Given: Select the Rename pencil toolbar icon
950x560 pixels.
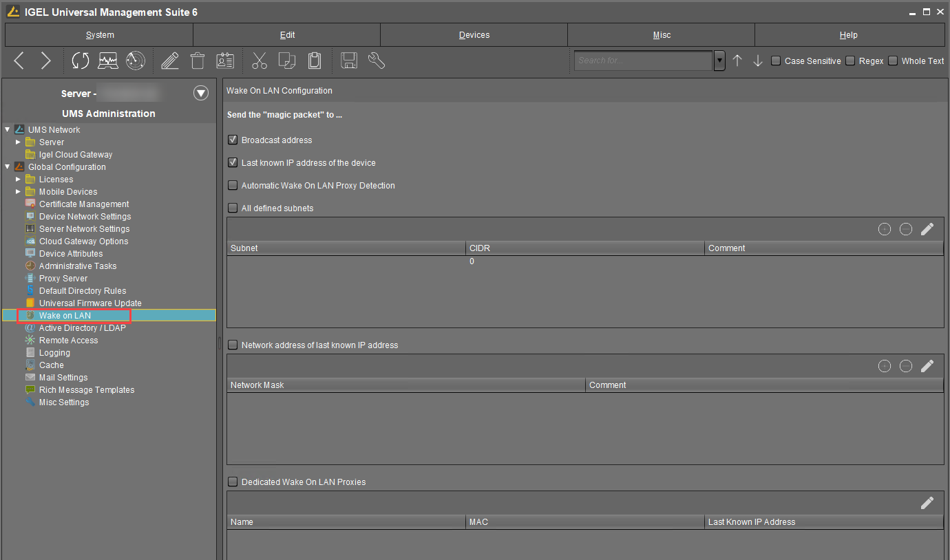Looking at the screenshot, I should 170,61.
